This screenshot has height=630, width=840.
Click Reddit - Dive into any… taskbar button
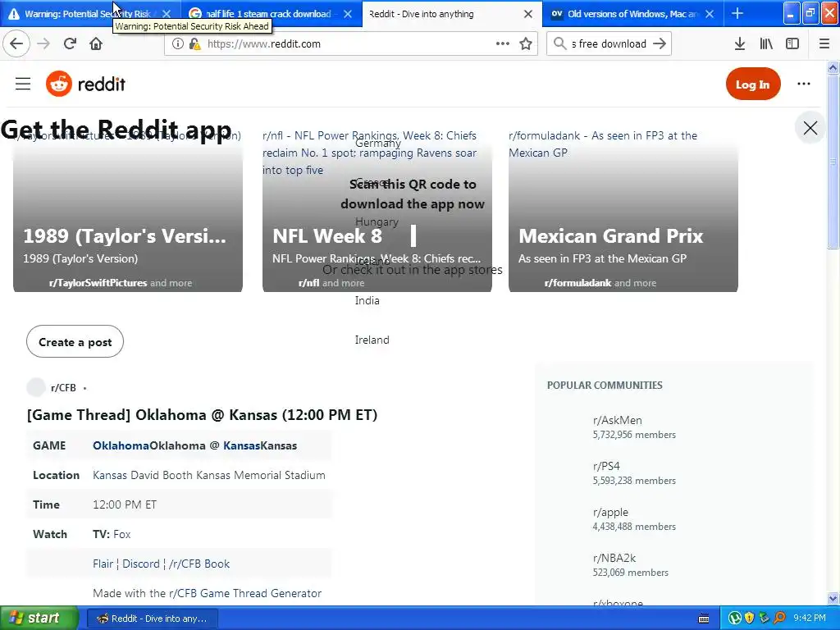tap(152, 619)
